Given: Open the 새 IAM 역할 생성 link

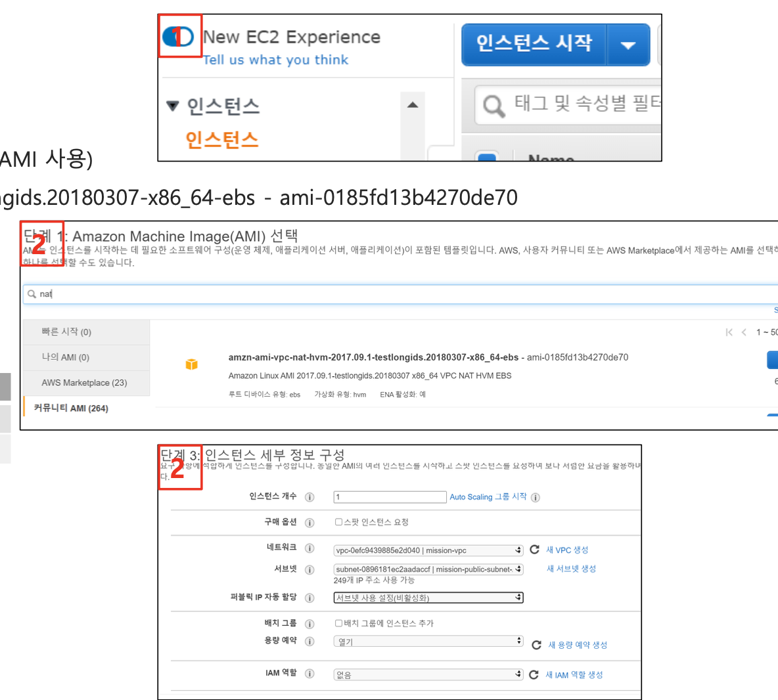Looking at the screenshot, I should pyautogui.click(x=574, y=674).
